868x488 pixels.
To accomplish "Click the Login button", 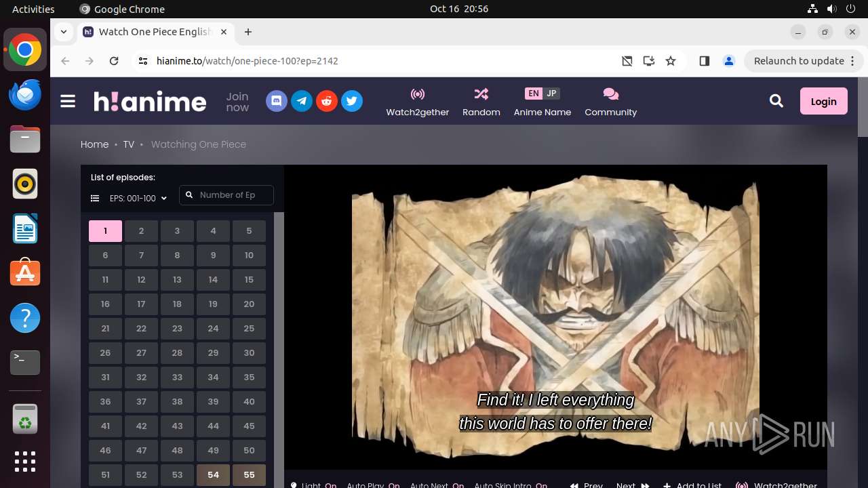I will (x=824, y=102).
